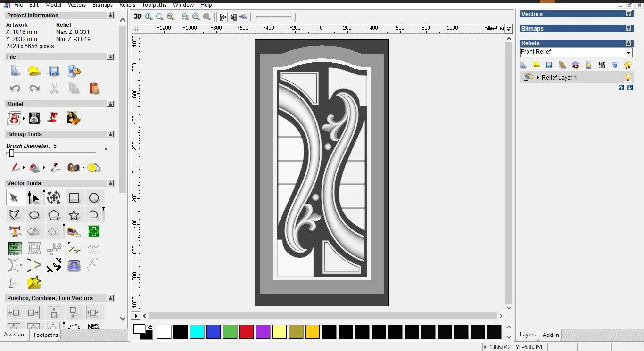Screen dimensions: 644x351
Task: Expand the Bitmaps panel
Action: (629, 28)
